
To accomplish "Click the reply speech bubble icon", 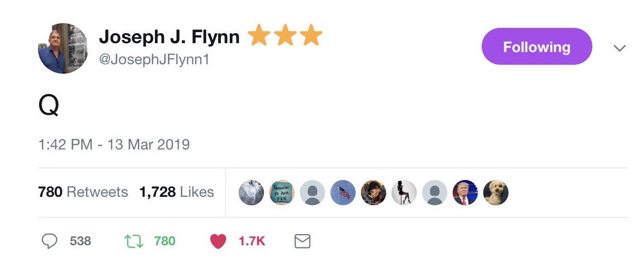I will pos(49,242).
